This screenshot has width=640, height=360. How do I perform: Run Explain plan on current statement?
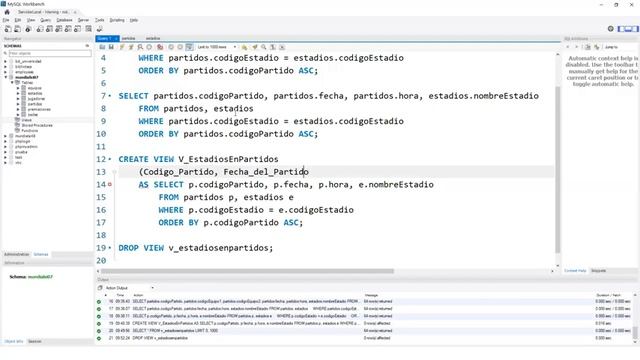pyautogui.click(x=140, y=47)
